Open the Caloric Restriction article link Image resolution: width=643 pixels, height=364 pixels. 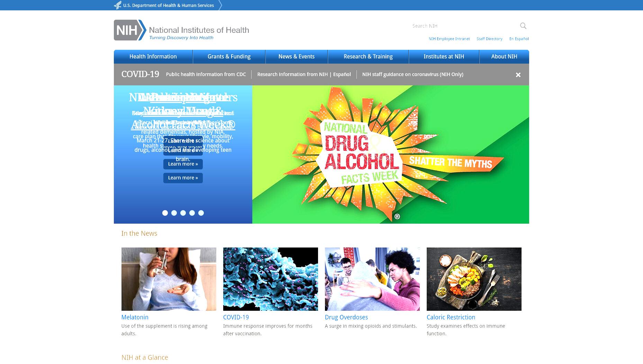[x=451, y=317]
